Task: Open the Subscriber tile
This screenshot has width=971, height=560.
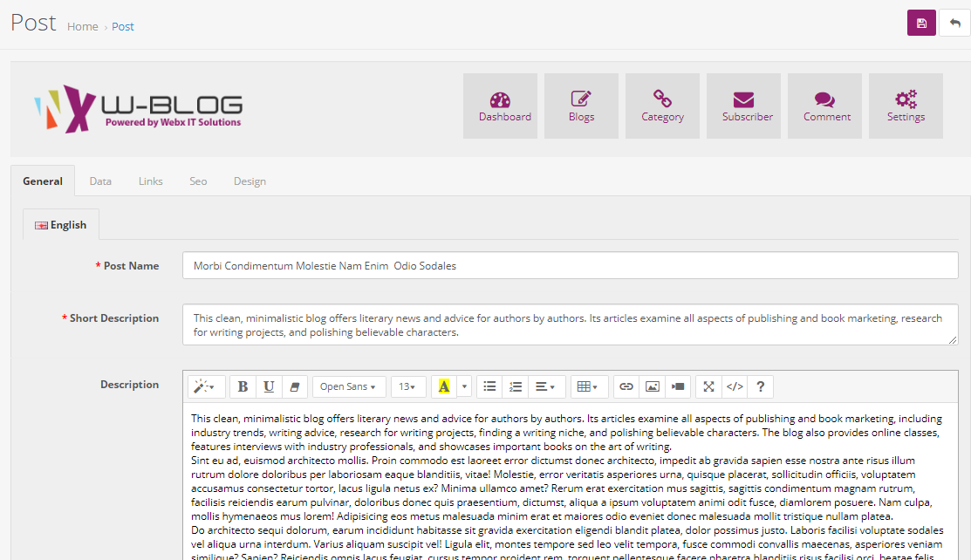Action: click(743, 106)
